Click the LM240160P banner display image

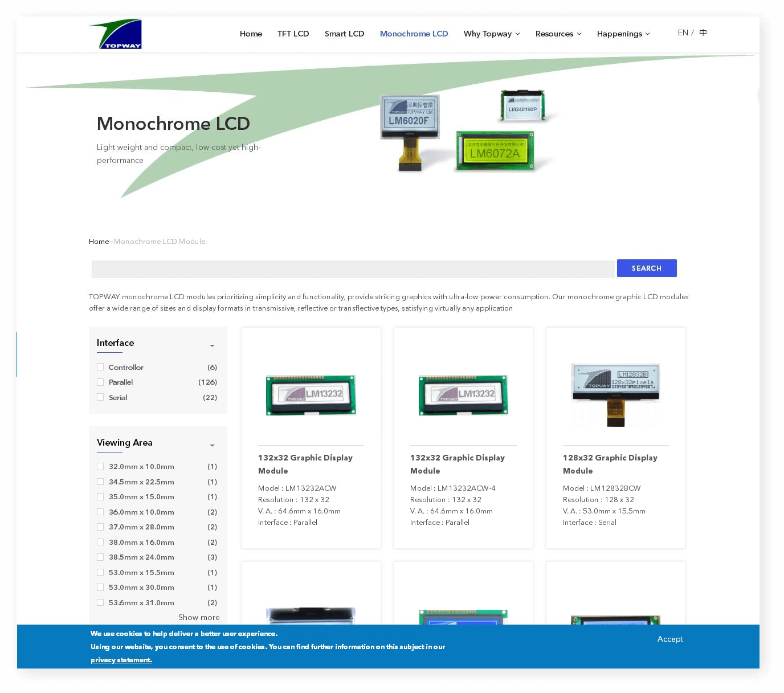522,105
